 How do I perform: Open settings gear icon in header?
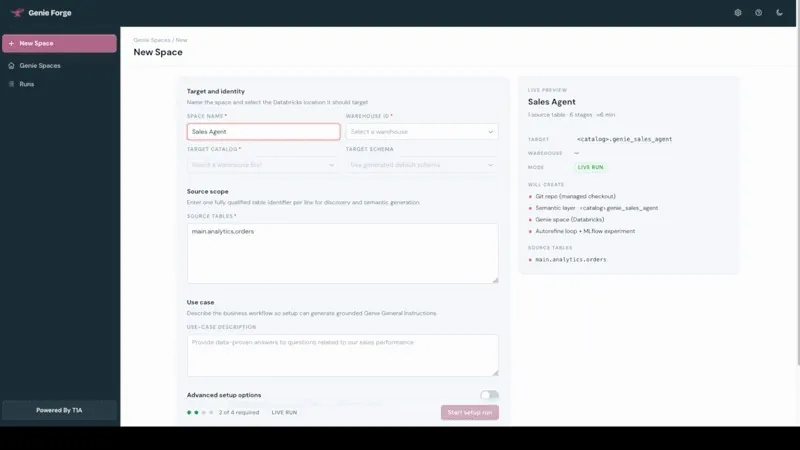pos(738,13)
